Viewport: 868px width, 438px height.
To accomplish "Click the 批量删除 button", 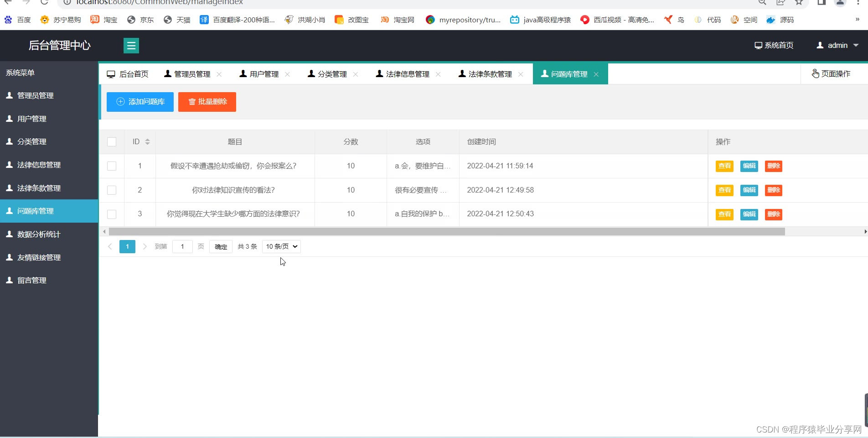I will click(207, 102).
